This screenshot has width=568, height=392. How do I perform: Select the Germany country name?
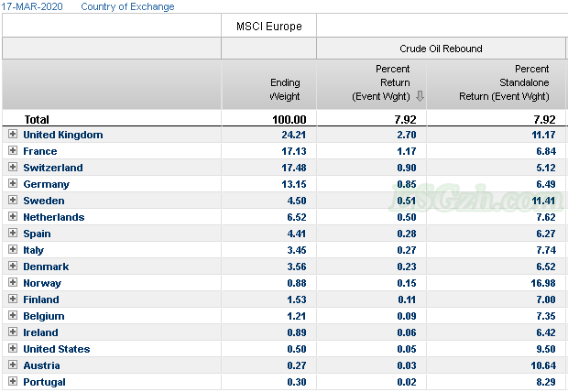click(47, 184)
